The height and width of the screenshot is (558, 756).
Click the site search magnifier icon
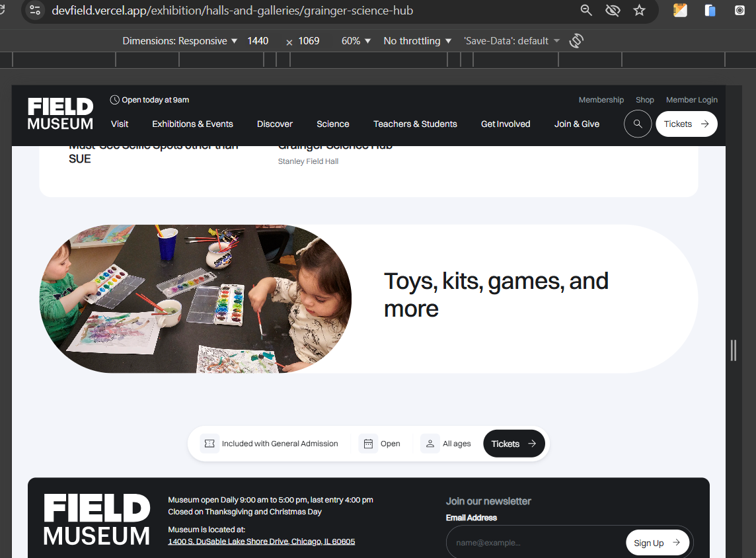[x=638, y=124]
